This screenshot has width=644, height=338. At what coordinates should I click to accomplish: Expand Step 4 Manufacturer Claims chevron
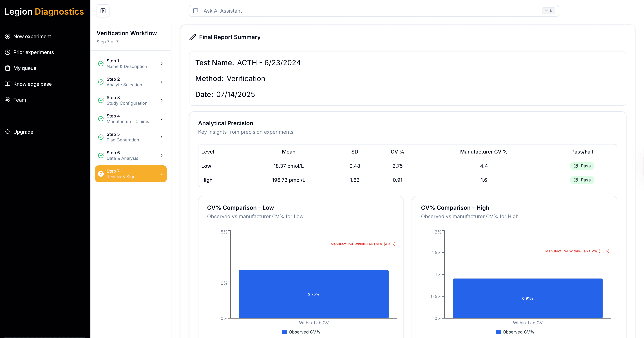coord(162,119)
